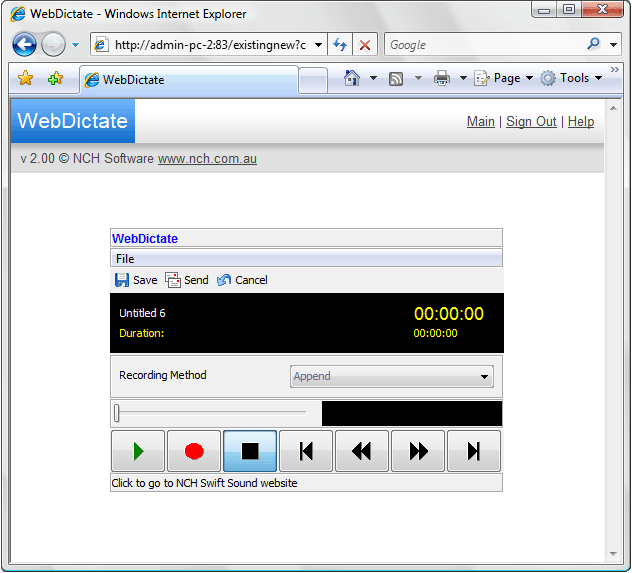Start recording with the red Record button

(x=194, y=451)
